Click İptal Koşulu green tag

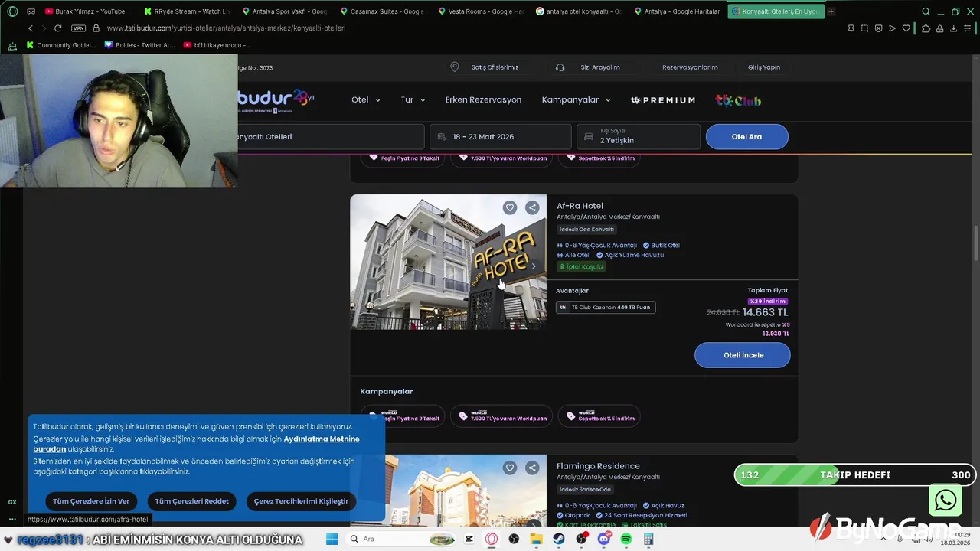[582, 266]
